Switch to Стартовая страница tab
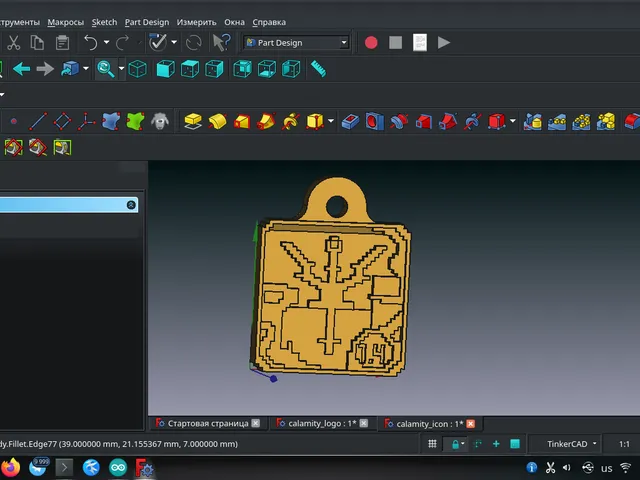This screenshot has width=640, height=480. click(208, 423)
